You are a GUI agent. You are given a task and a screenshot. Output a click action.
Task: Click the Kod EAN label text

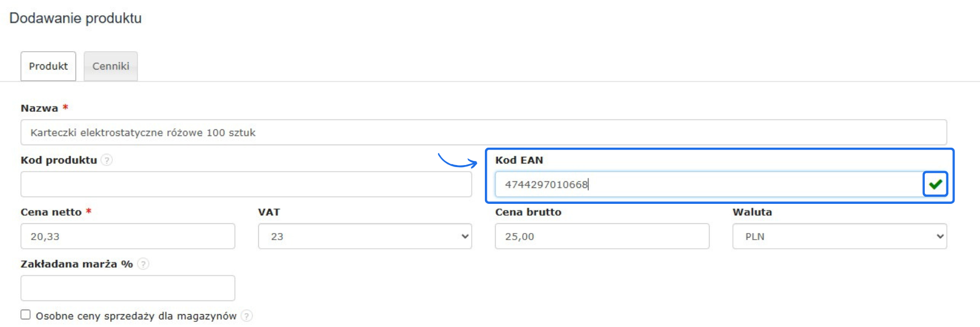tap(519, 160)
